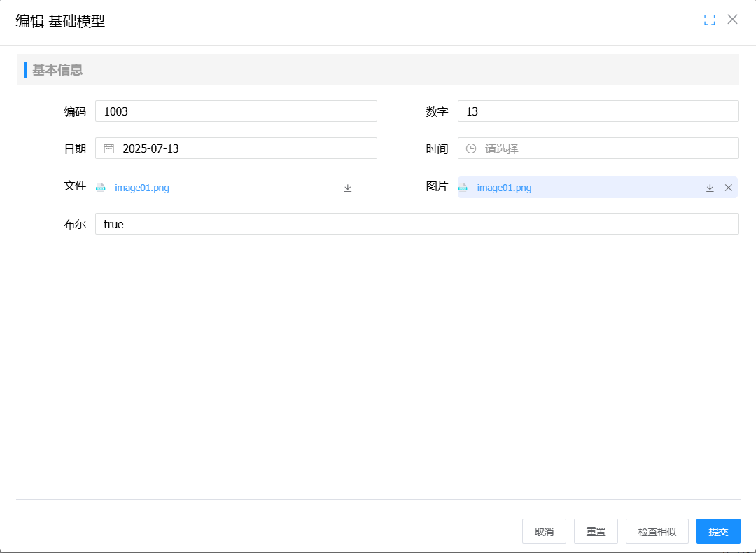Remove the 图片 attachment image01.png
This screenshot has width=756, height=553.
(x=728, y=188)
